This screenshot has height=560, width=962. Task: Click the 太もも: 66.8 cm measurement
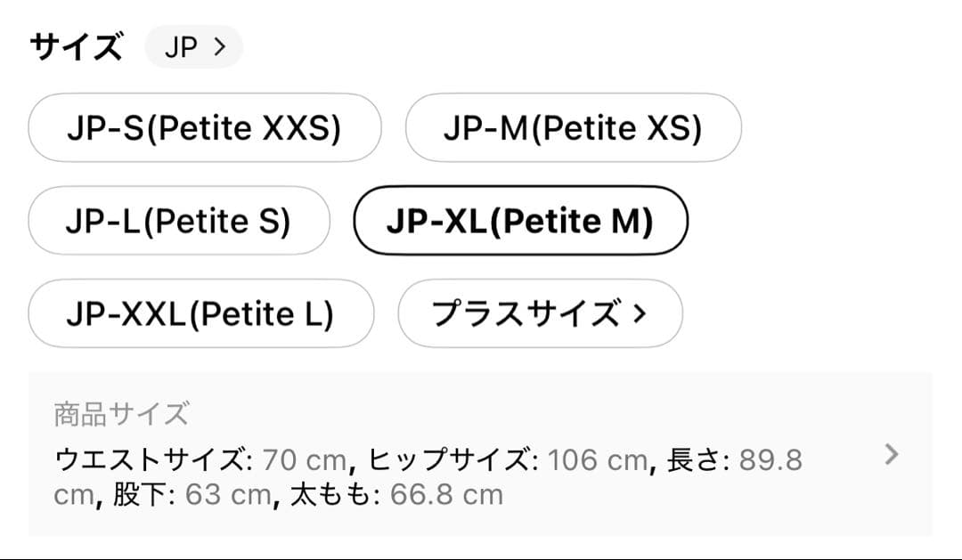click(396, 494)
